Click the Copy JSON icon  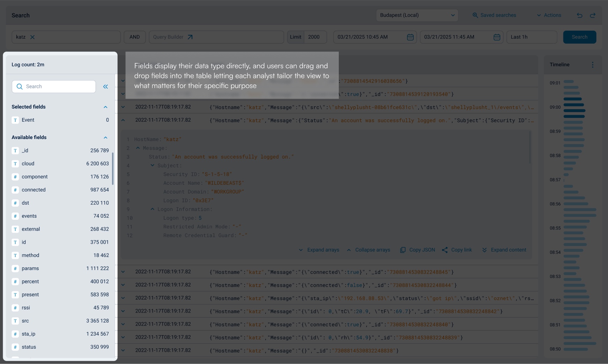403,250
